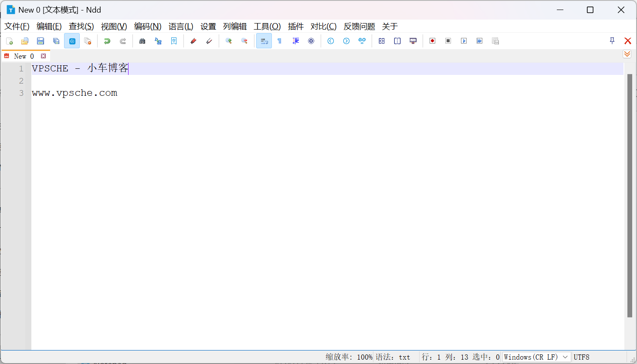The height and width of the screenshot is (364, 637).
Task: Click the save recorded macro icon
Action: point(495,41)
